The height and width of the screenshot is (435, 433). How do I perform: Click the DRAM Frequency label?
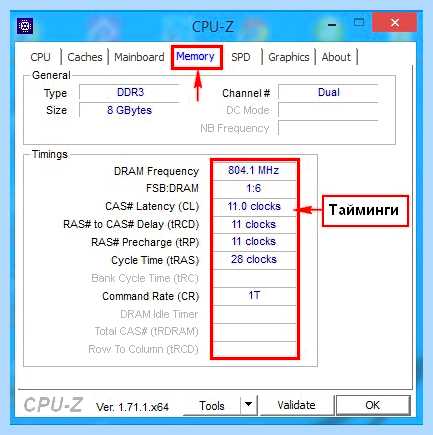pyautogui.click(x=156, y=171)
